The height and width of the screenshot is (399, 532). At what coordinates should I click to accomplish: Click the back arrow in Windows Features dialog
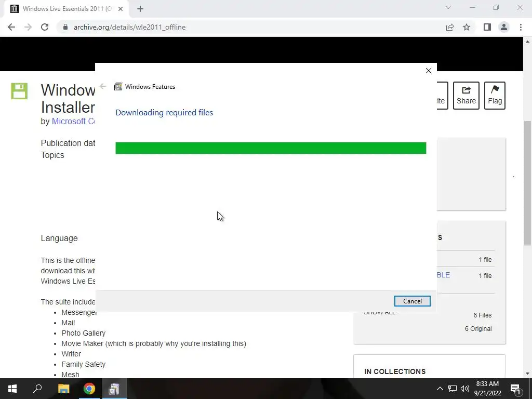(103, 86)
